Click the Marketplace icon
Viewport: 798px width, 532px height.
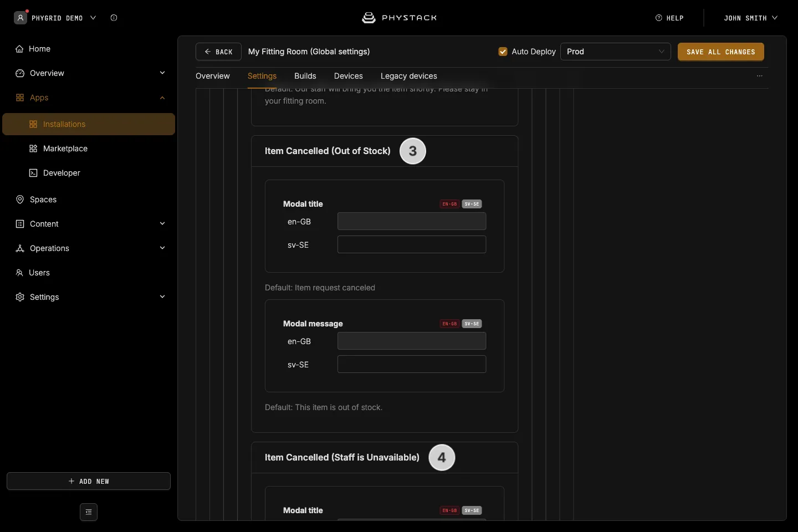[x=33, y=149]
